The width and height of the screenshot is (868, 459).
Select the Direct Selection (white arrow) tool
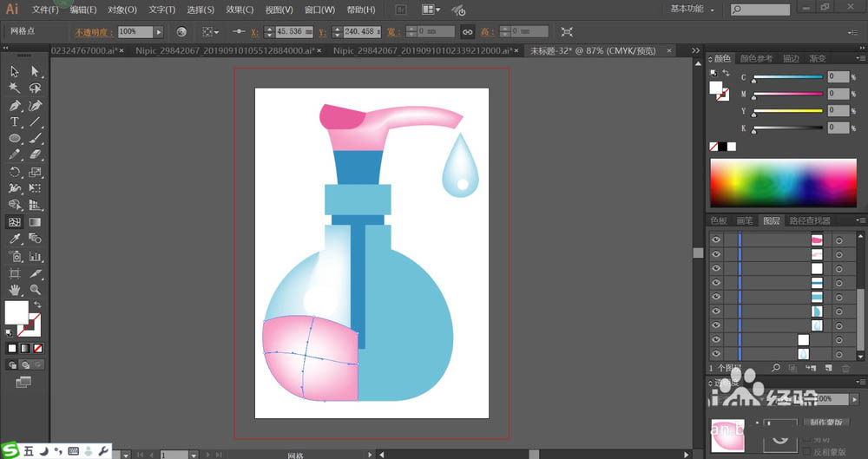35,71
